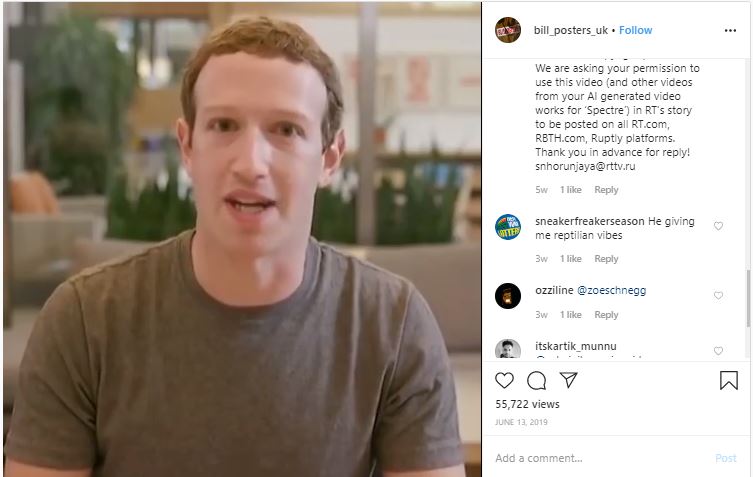The height and width of the screenshot is (477, 753).
Task: Open the comment speech bubble icon
Action: (x=536, y=380)
